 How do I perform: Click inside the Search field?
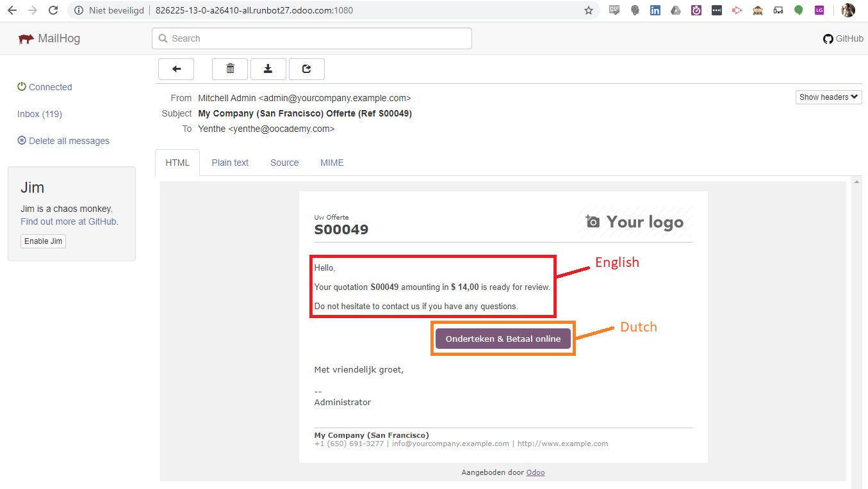(x=311, y=38)
